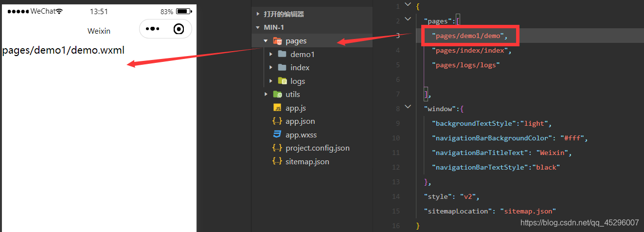Click the index folder icon

click(x=282, y=68)
